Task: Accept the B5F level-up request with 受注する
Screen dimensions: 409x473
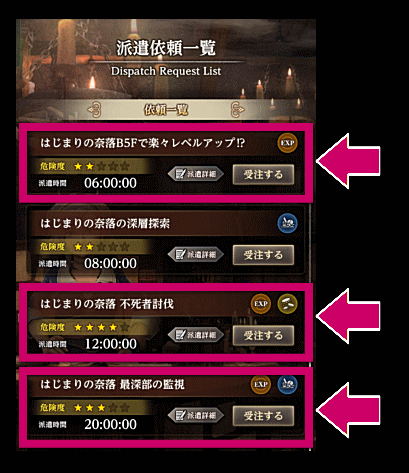Action: tap(263, 174)
